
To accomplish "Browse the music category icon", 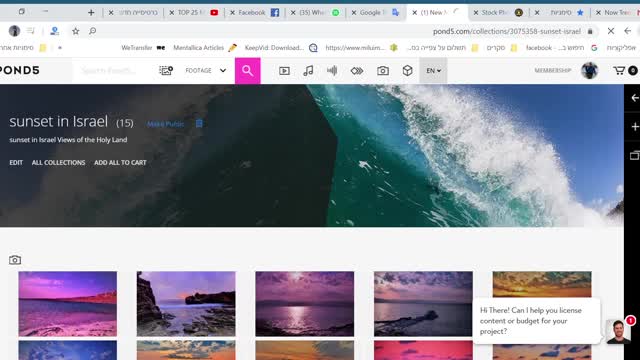I will 308,71.
